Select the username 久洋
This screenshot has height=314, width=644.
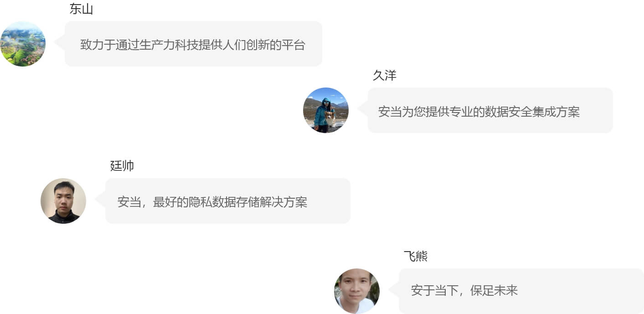tap(385, 75)
